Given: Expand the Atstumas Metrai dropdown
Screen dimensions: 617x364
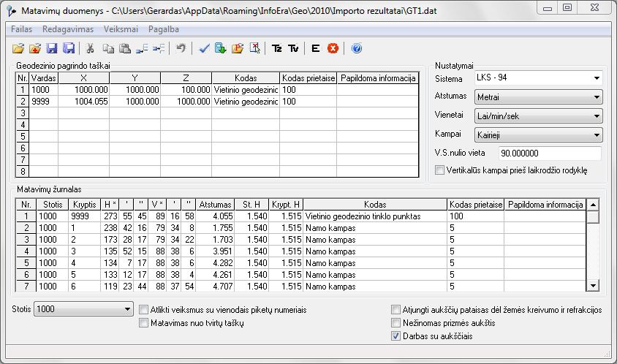Looking at the screenshot, I should [x=597, y=96].
